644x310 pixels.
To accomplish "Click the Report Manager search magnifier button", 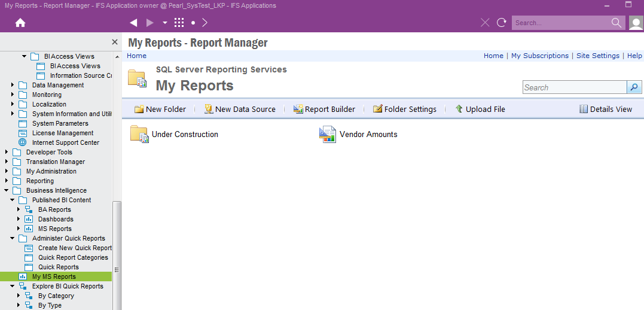I will coord(634,87).
